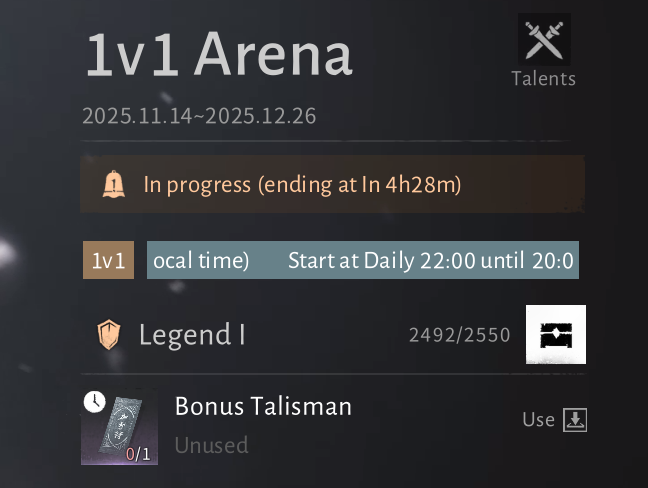The width and height of the screenshot is (648, 488).
Task: Click the clock icon on talisman
Action: (95, 402)
